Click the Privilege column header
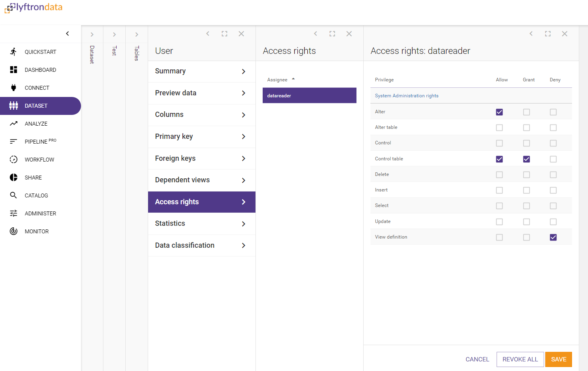Screen dimensions: 588x371 pyautogui.click(x=384, y=80)
